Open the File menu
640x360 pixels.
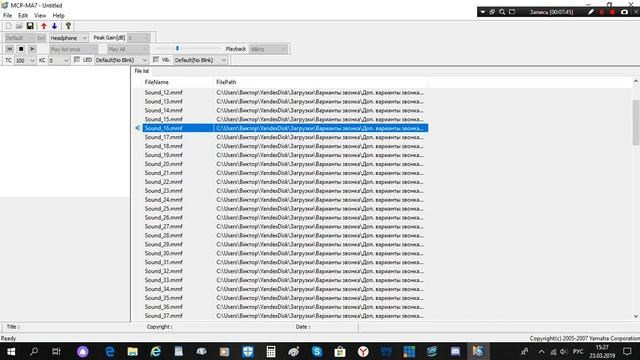(x=7, y=16)
